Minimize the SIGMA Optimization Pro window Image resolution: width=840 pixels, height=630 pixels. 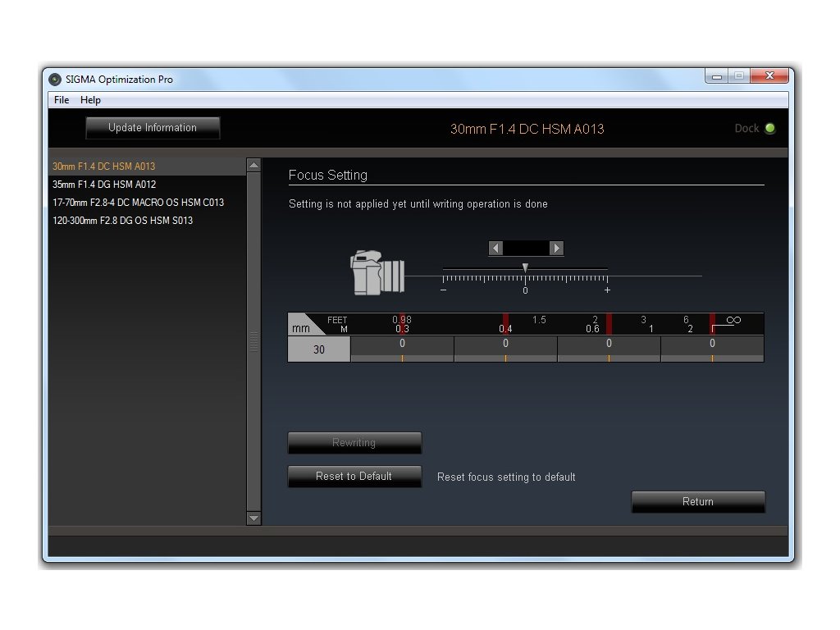717,76
